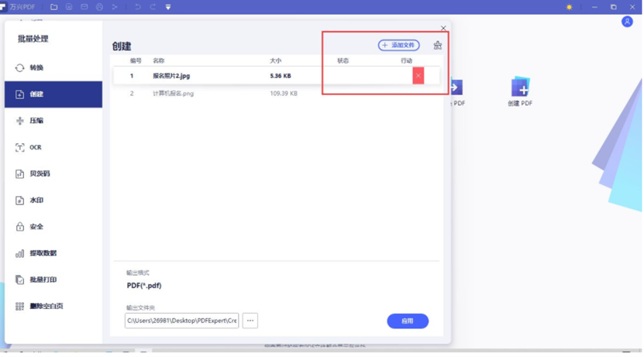Screen dimensions: 644x357
Task: Click the 大小 column header
Action: [x=275, y=60]
